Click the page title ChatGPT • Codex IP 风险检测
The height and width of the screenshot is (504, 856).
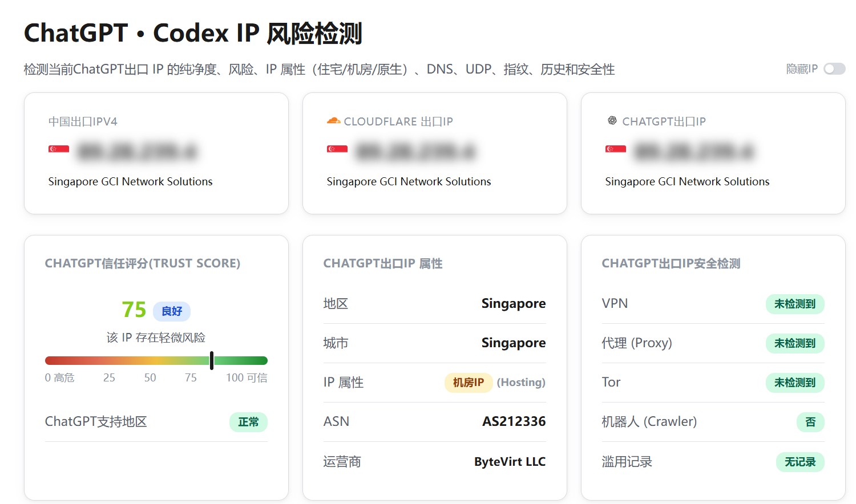click(193, 33)
